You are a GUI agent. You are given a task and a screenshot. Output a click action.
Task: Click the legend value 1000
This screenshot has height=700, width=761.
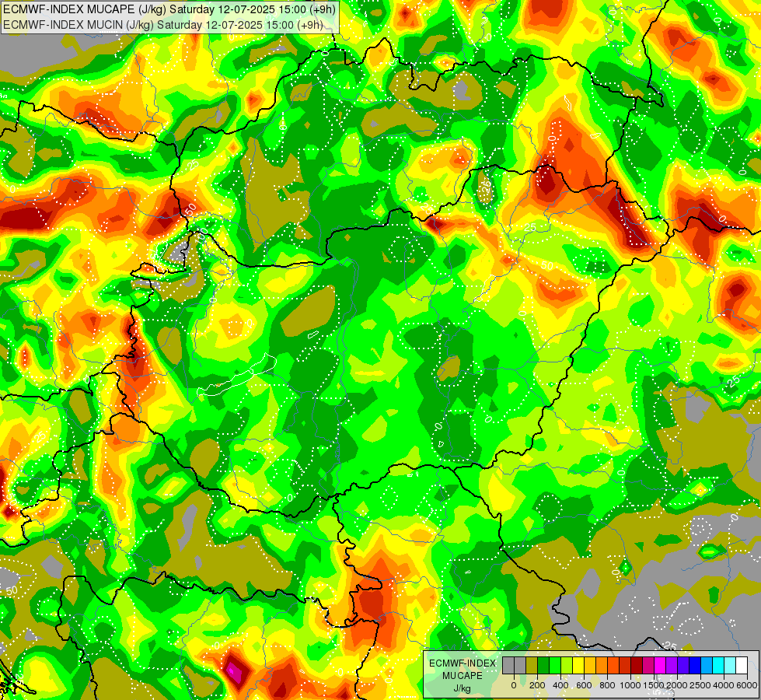(630, 685)
